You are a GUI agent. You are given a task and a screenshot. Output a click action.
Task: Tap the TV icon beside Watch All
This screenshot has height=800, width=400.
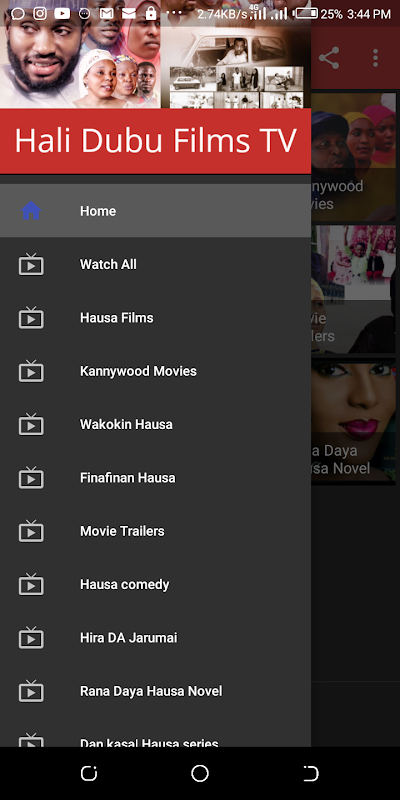31,264
